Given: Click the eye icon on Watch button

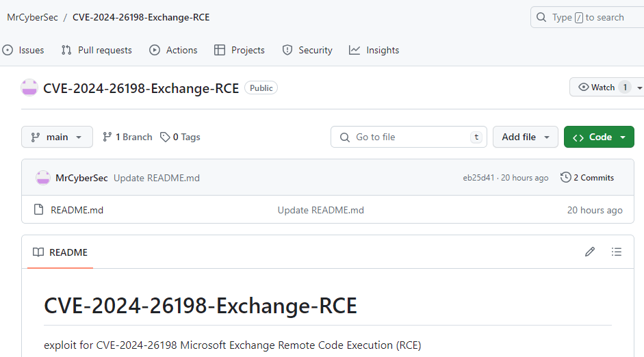Looking at the screenshot, I should point(583,87).
